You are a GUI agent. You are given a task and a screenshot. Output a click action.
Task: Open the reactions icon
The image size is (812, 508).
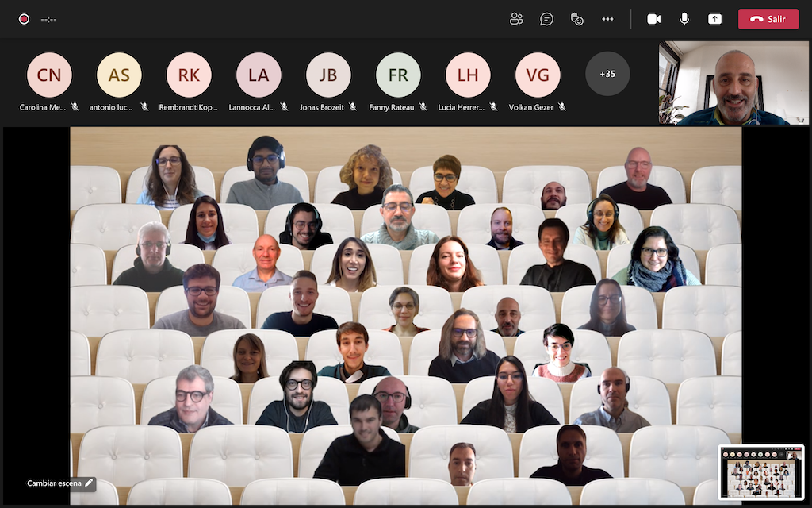577,19
